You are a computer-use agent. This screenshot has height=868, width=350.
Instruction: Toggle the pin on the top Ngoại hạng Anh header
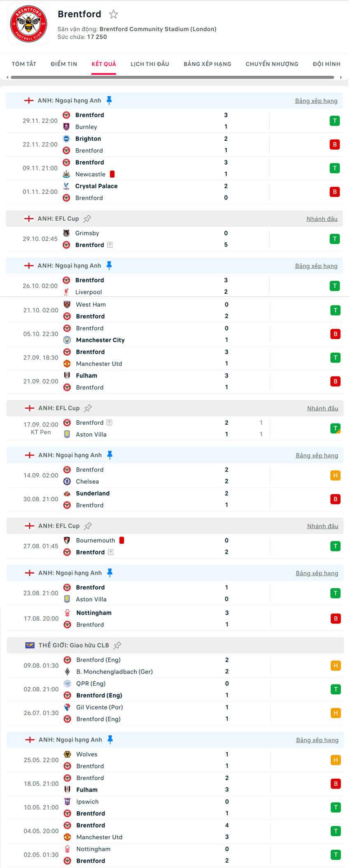pyautogui.click(x=109, y=100)
